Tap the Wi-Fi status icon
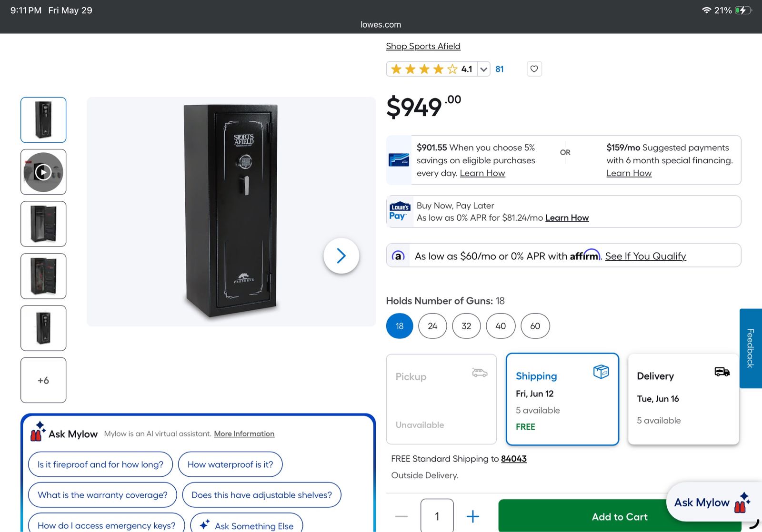Viewport: 762px width, 532px height. point(706,10)
